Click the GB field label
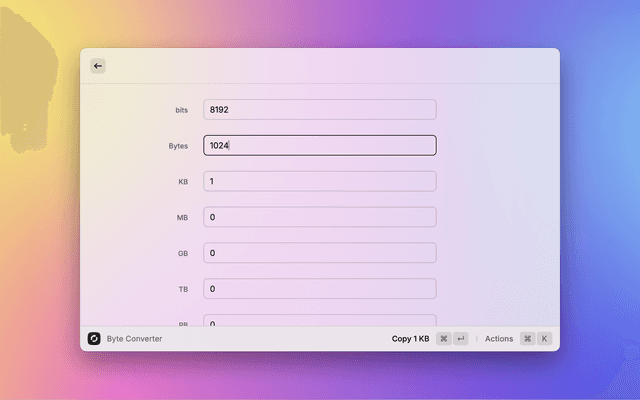The image size is (640, 400). coord(182,254)
